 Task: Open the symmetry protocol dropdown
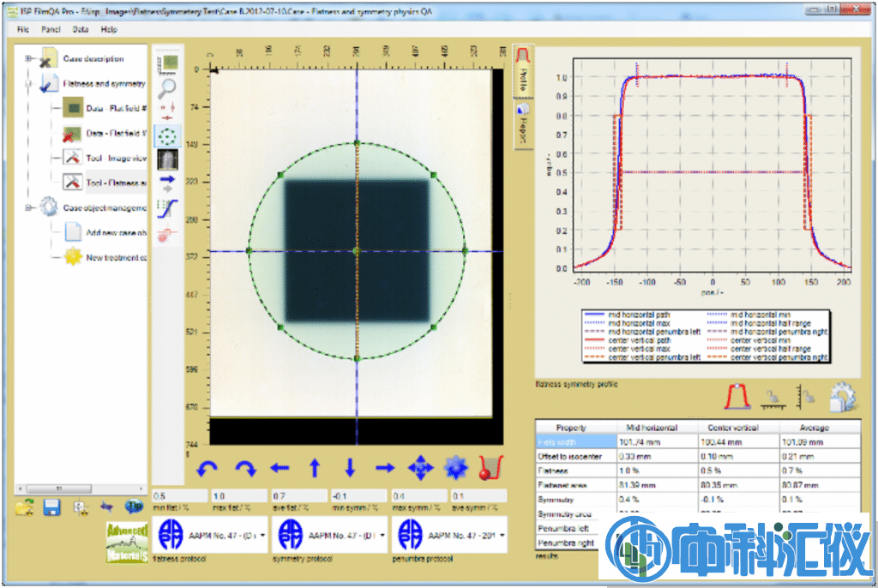coord(381,534)
